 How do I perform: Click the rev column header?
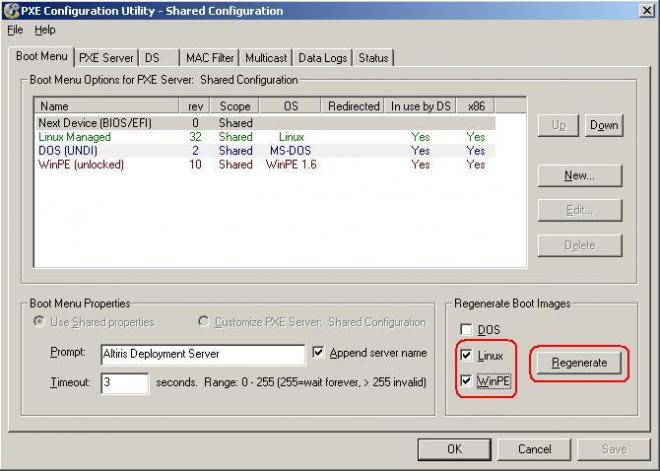tap(195, 106)
